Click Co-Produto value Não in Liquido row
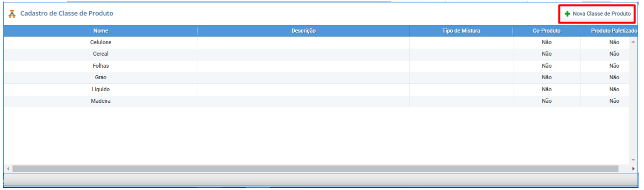The image size is (644, 190). click(546, 89)
